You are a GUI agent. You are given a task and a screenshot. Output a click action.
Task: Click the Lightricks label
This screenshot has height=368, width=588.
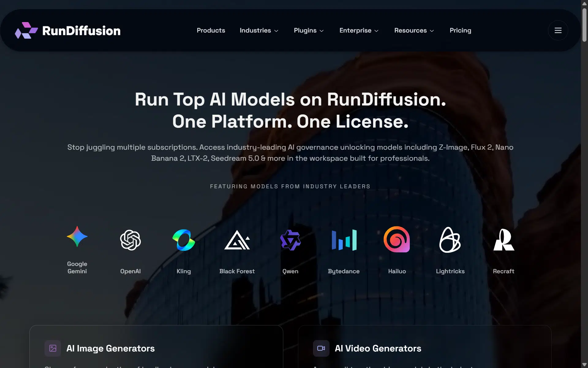tap(450, 271)
